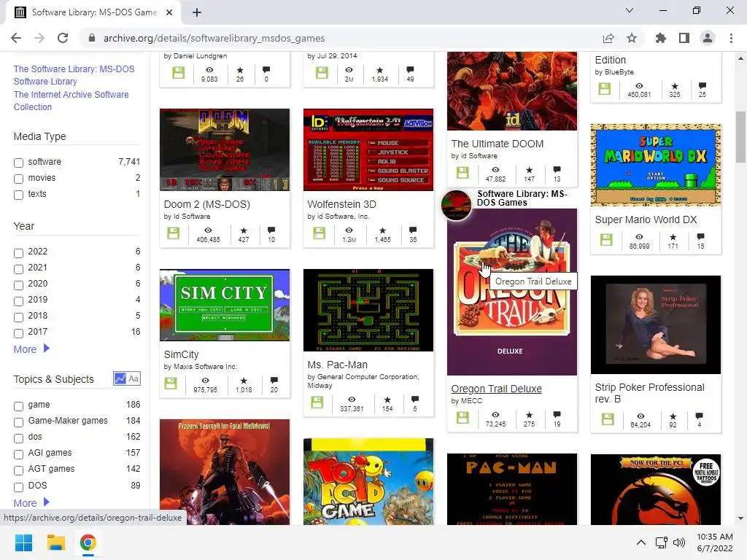This screenshot has height=560, width=747.
Task: Switch Topics to Aa text view
Action: (x=134, y=378)
